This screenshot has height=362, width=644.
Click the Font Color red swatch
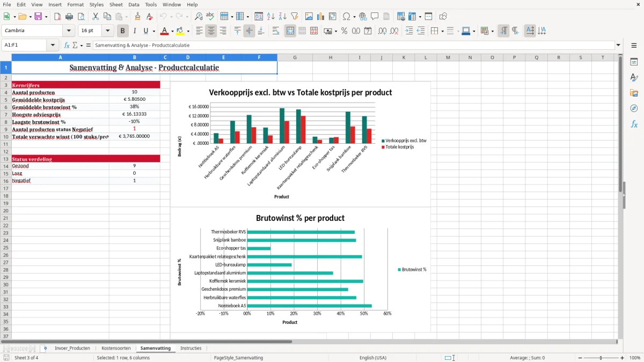pyautogui.click(x=164, y=31)
